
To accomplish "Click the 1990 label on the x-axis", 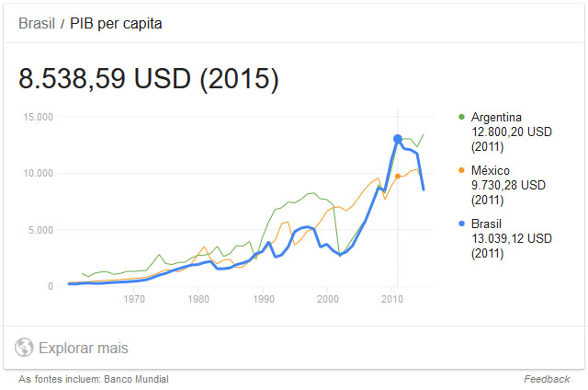I will coord(265,299).
